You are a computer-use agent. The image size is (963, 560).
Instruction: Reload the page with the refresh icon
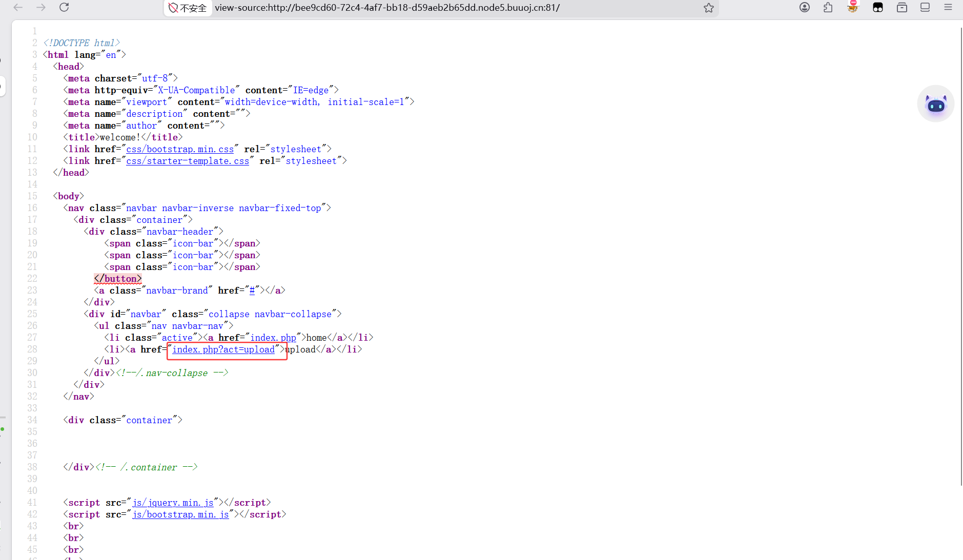pos(64,7)
